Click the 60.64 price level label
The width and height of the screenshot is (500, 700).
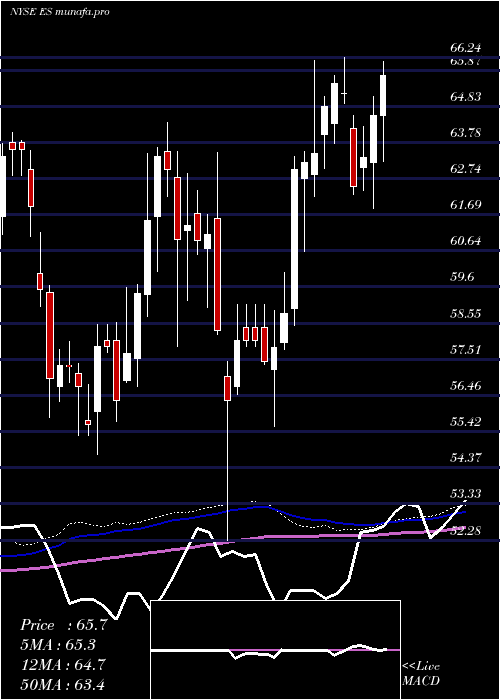[x=466, y=241]
